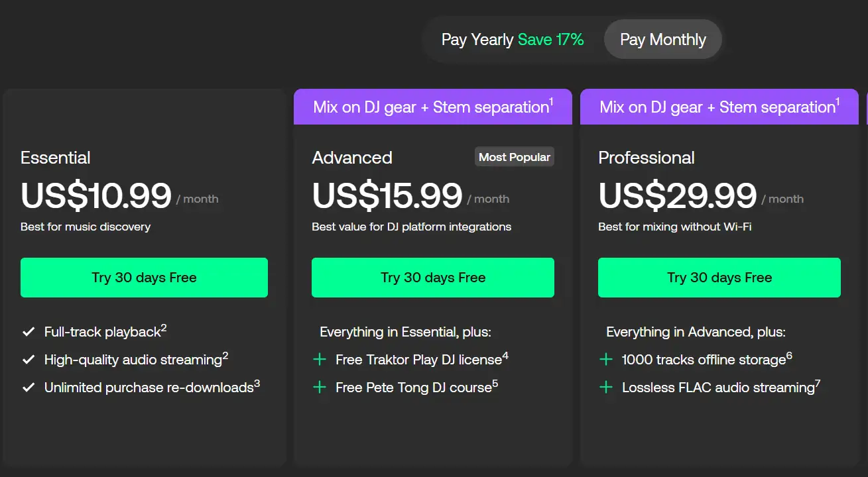Start Essential plan 30-day free trial
This screenshot has height=477, width=868.
(144, 278)
